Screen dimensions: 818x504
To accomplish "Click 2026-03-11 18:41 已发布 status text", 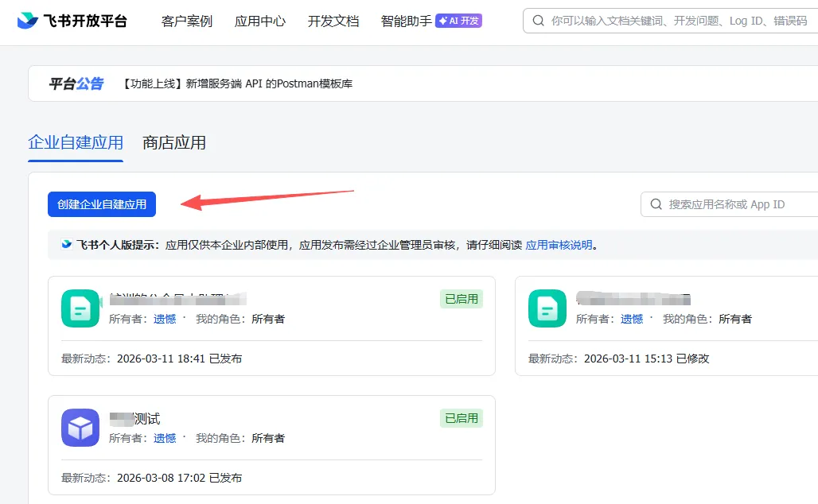I will (180, 359).
